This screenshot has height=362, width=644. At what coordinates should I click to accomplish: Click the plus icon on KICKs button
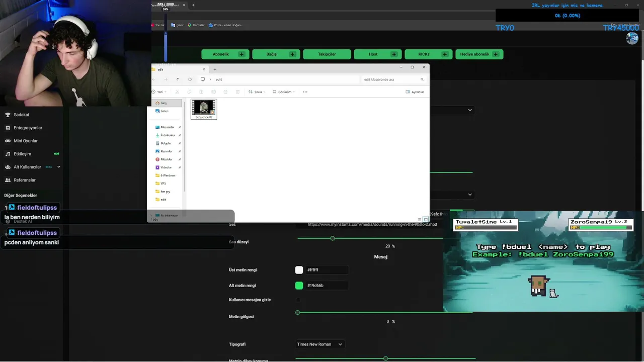click(445, 54)
